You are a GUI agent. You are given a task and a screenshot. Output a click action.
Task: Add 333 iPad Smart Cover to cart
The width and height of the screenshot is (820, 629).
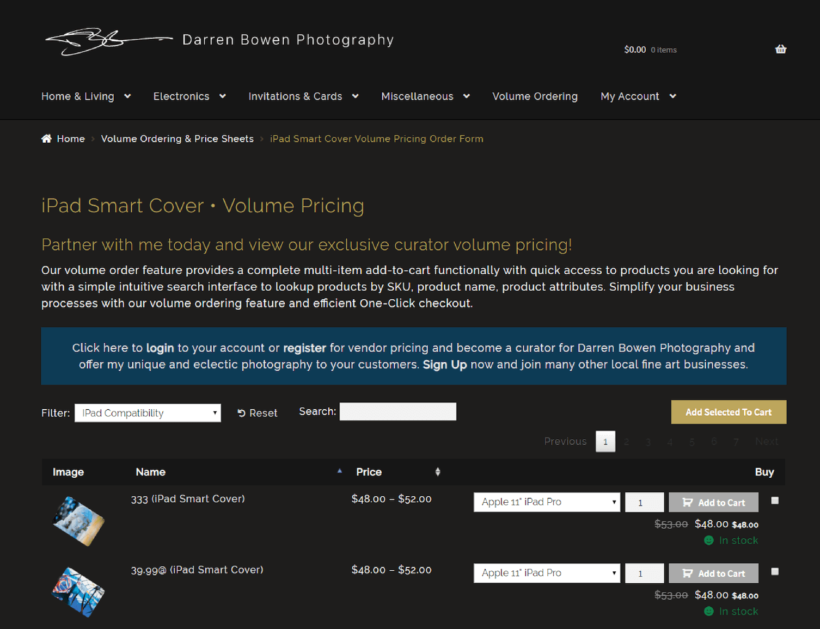pyautogui.click(x=713, y=502)
